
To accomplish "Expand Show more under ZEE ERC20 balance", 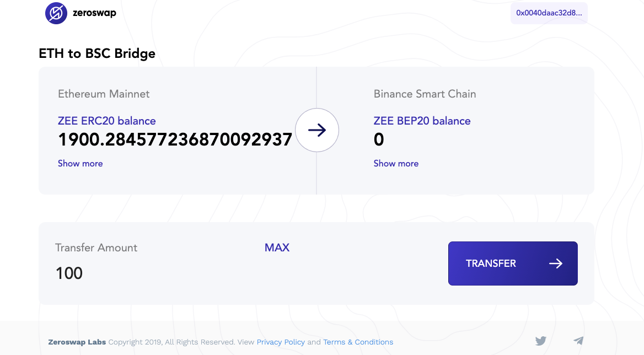I will tap(80, 163).
